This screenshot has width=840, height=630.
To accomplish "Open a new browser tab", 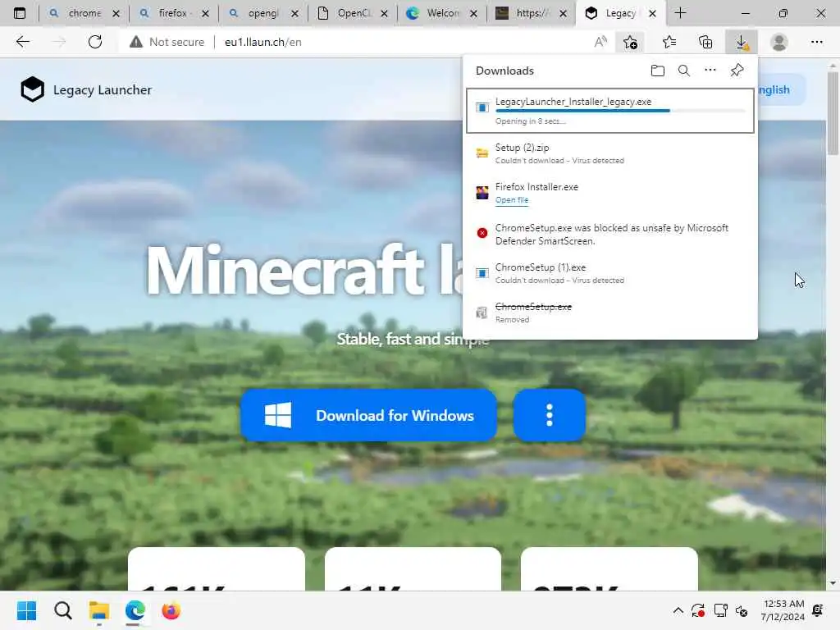I will tap(680, 13).
